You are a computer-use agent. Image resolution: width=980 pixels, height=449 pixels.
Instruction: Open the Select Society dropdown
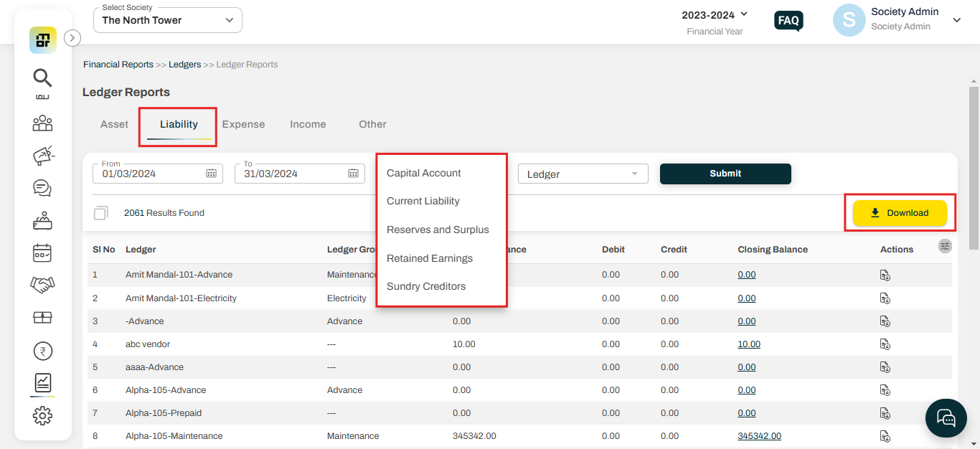[x=167, y=20]
